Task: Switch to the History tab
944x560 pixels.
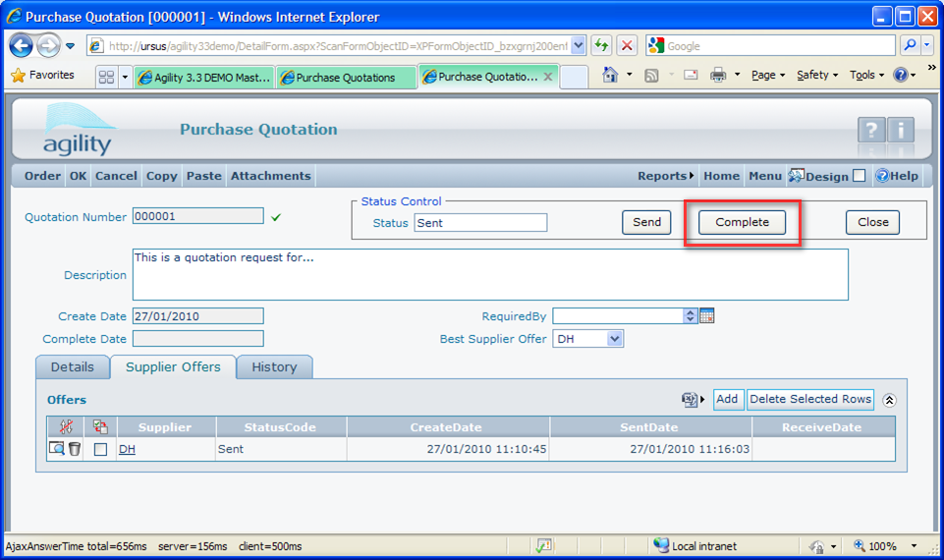Action: point(274,366)
